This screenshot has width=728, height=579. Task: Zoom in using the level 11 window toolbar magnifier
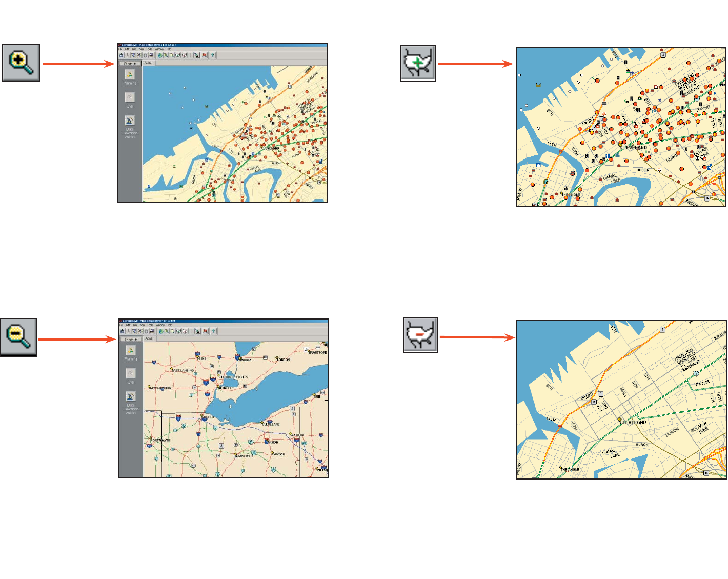[x=166, y=55]
